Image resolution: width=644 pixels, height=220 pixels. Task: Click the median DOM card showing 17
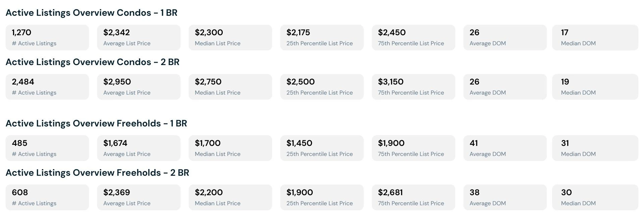pyautogui.click(x=595, y=38)
